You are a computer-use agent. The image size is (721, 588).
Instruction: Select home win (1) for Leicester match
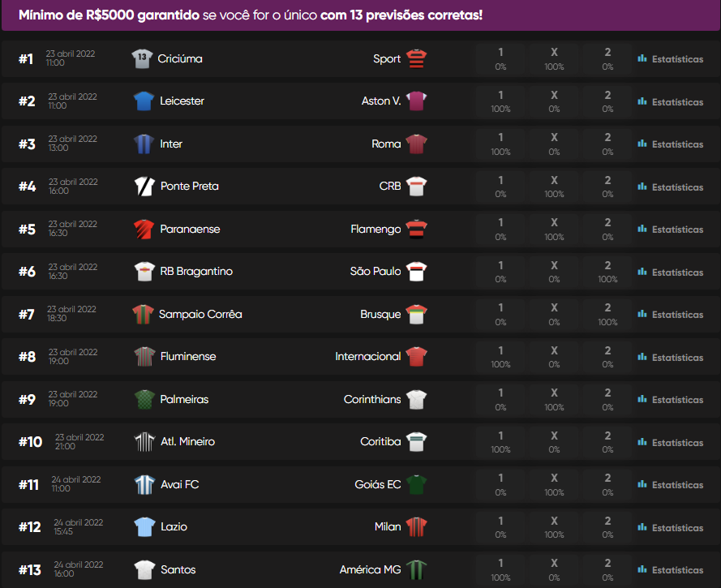tap(500, 101)
